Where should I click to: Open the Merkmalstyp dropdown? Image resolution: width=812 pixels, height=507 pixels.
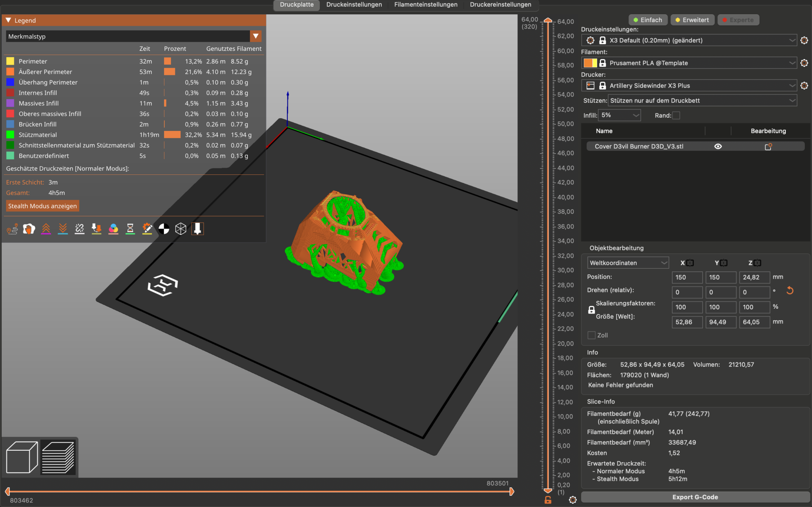(255, 36)
